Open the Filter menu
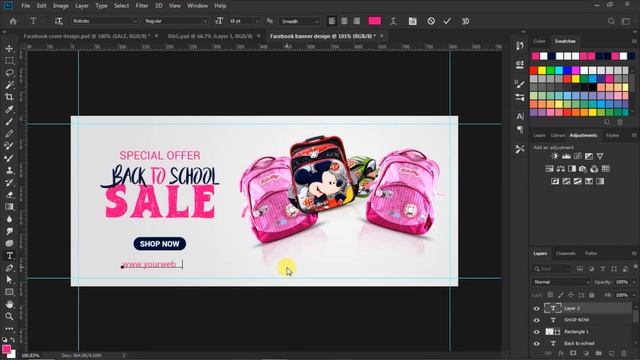 (x=142, y=6)
